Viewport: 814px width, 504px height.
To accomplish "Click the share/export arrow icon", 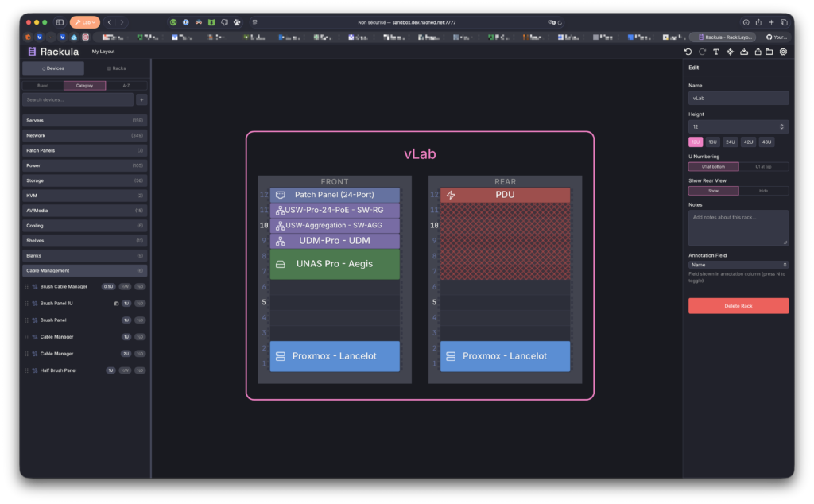I will tap(758, 52).
